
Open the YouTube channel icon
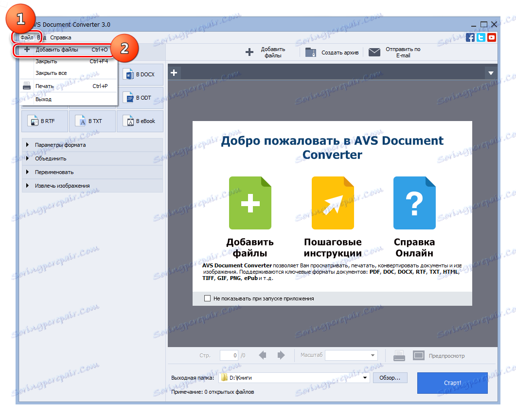[x=492, y=37]
